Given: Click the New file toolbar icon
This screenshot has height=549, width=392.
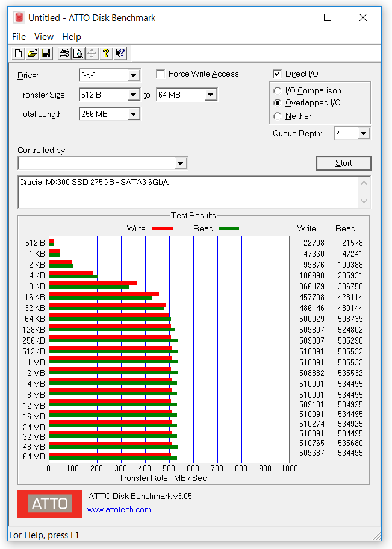Looking at the screenshot, I should (x=18, y=53).
